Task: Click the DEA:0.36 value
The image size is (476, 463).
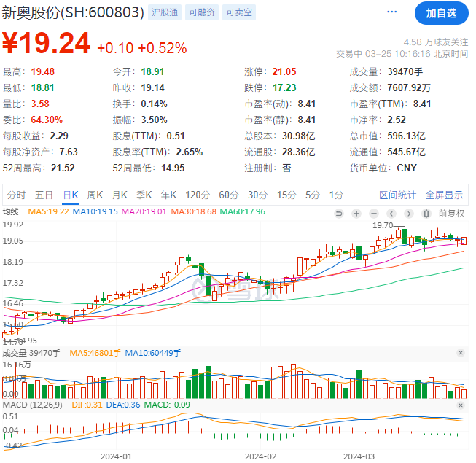Action: tap(123, 405)
